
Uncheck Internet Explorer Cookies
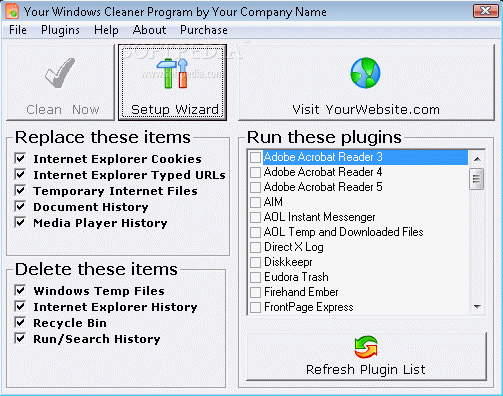coord(20,158)
